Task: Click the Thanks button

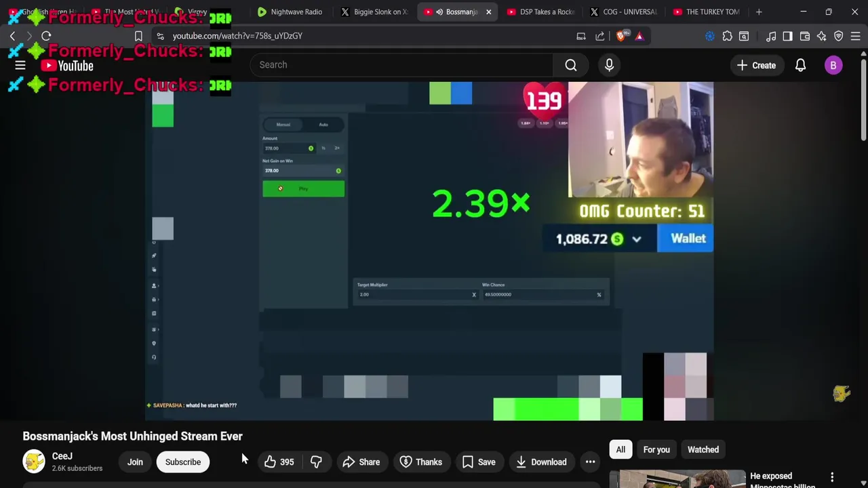Action: point(421,462)
